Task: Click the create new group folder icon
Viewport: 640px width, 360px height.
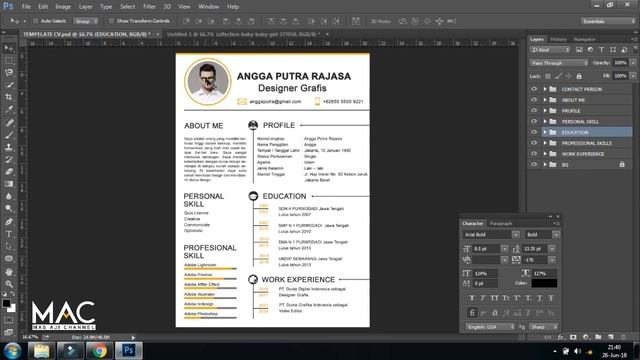Action: click(x=598, y=337)
